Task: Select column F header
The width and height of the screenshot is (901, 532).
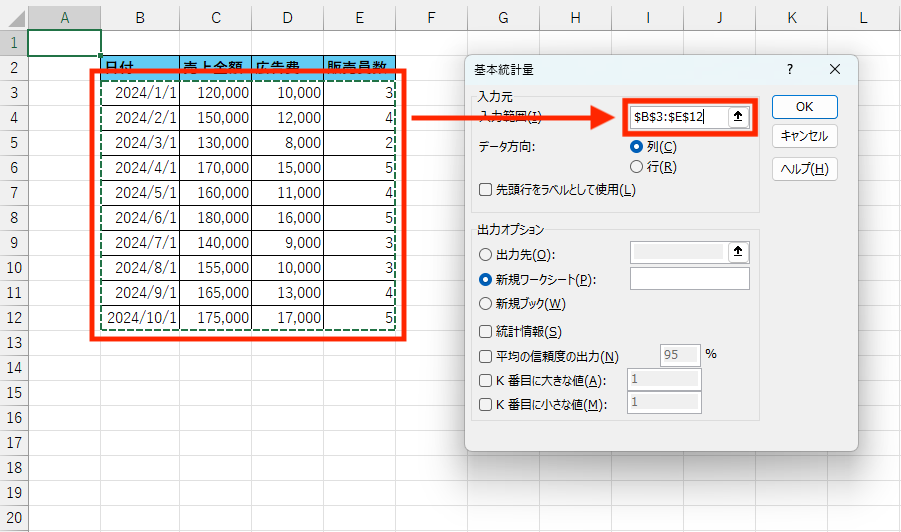Action: tap(432, 18)
